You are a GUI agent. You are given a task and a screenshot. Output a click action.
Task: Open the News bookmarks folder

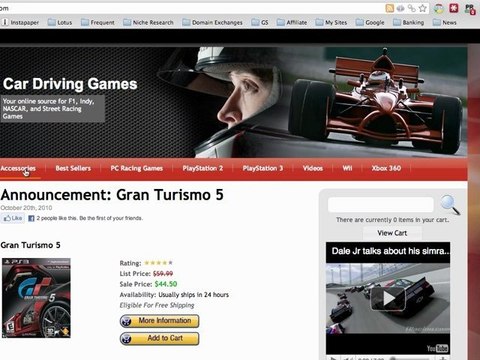[x=445, y=22]
